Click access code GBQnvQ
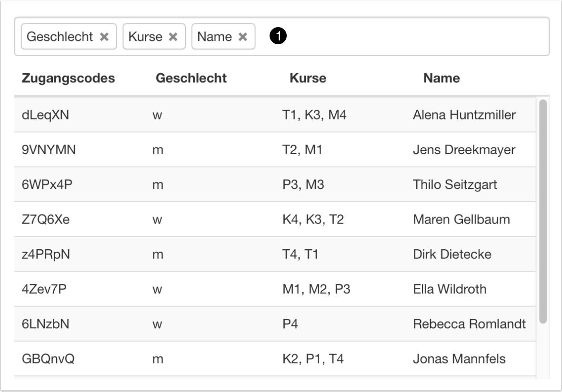Screen dimensions: 562x392 [48, 359]
